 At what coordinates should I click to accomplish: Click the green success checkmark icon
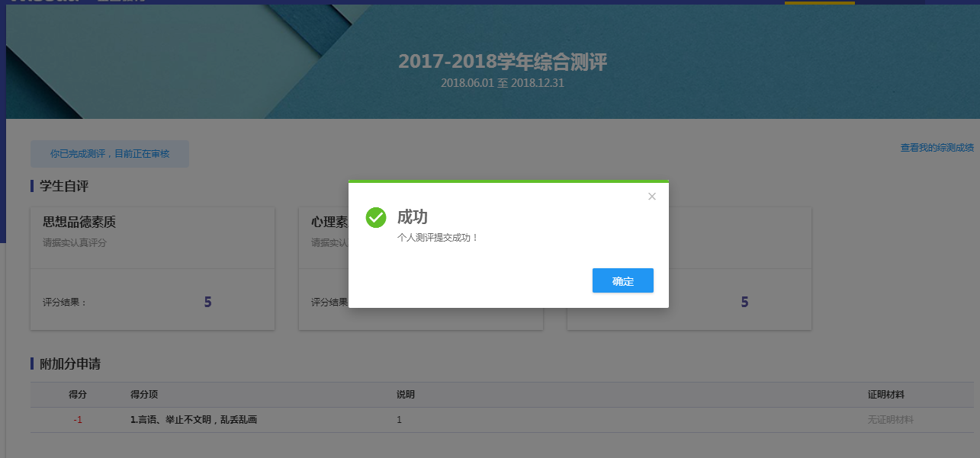[x=376, y=217]
